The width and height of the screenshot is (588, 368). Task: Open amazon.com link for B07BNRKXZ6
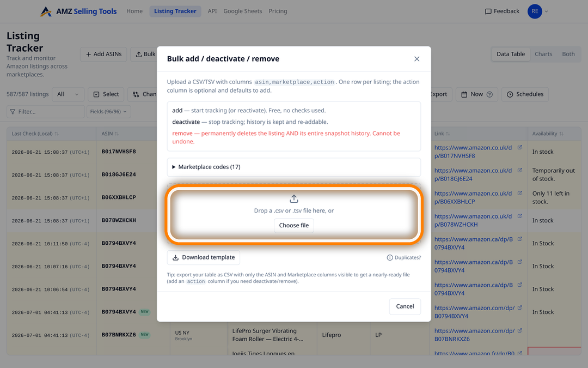point(475,335)
